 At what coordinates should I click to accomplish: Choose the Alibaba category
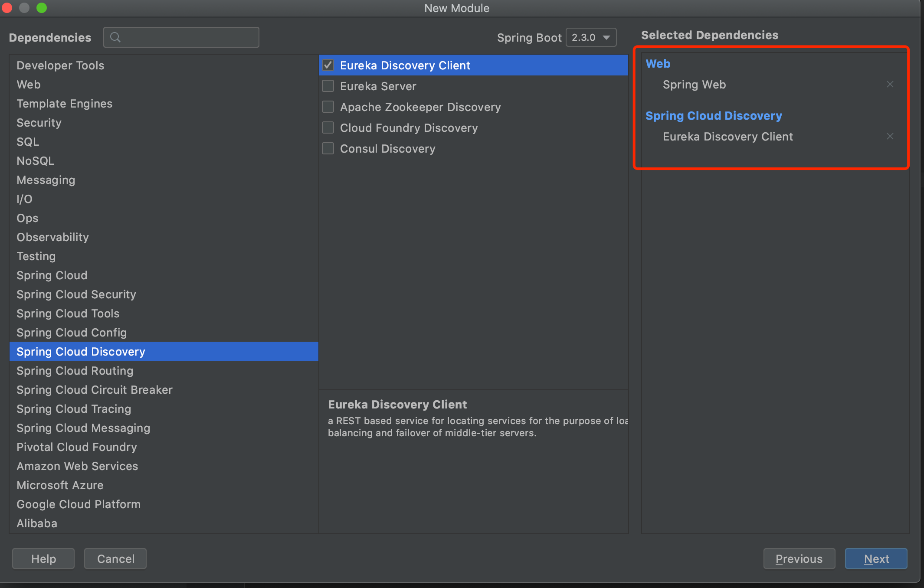(x=37, y=523)
